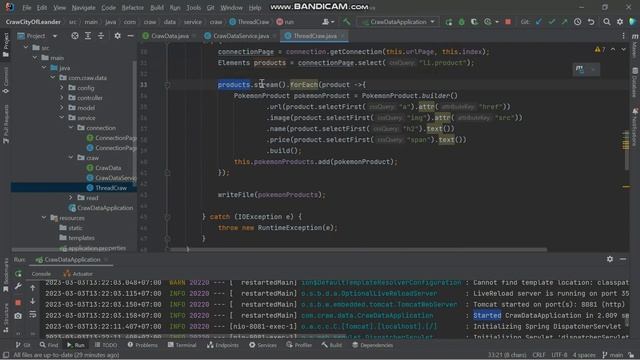Open the Profiler tool window
This screenshot has height=360, width=640.
(299, 345)
